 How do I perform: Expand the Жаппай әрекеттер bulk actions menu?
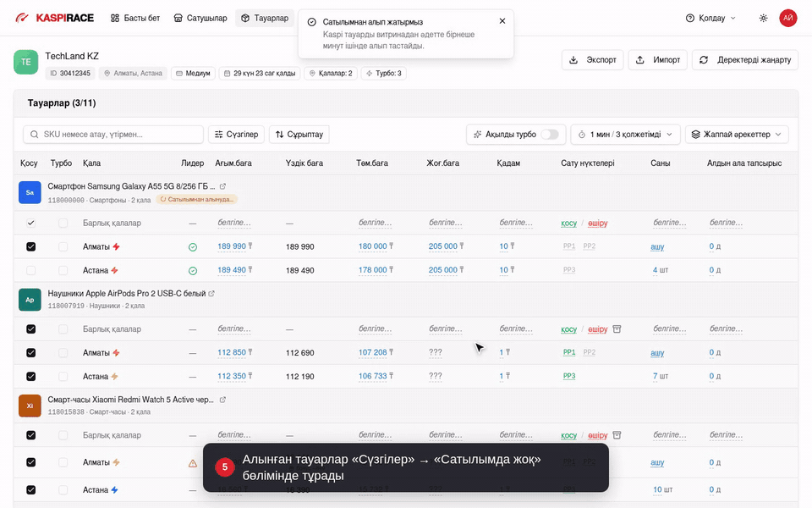(x=737, y=135)
